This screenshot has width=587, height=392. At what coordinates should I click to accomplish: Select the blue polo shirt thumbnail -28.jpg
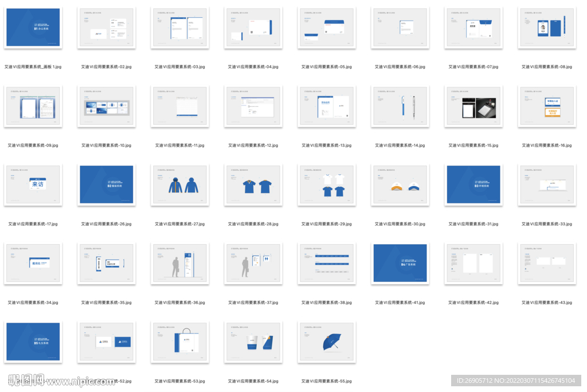253,185
